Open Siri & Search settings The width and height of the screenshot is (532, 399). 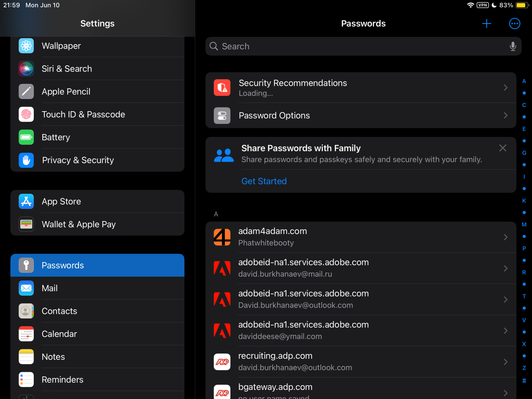coord(97,69)
